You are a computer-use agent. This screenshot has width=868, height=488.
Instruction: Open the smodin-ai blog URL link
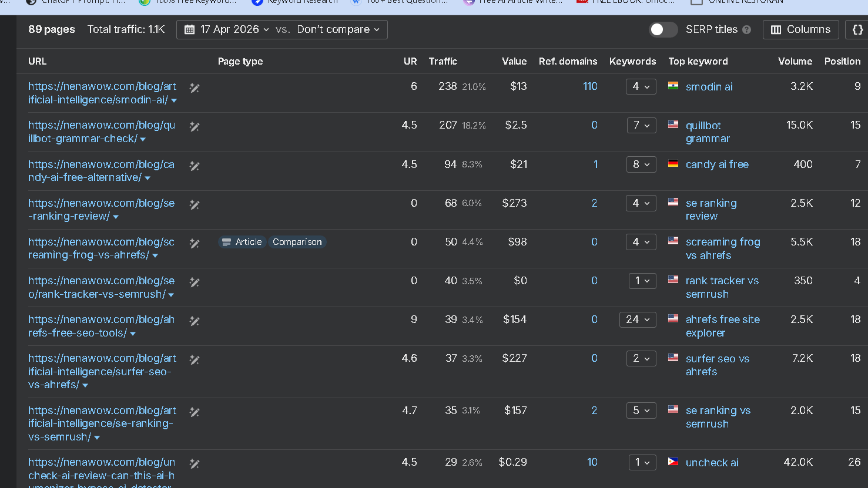click(x=102, y=93)
